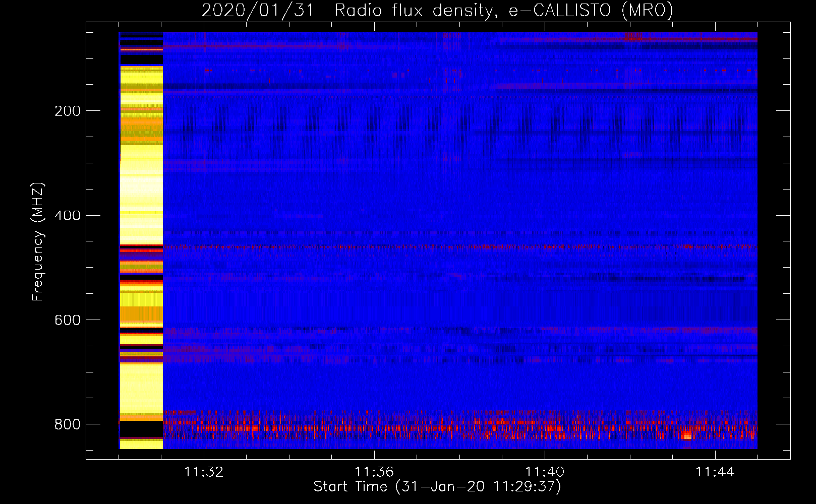Click the bright yellow calibration band in spectrogram
816x504 pixels.
141,241
